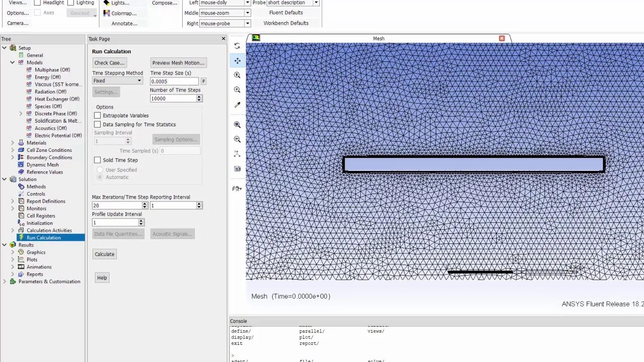Click the Animations icon in tree

coord(21,267)
